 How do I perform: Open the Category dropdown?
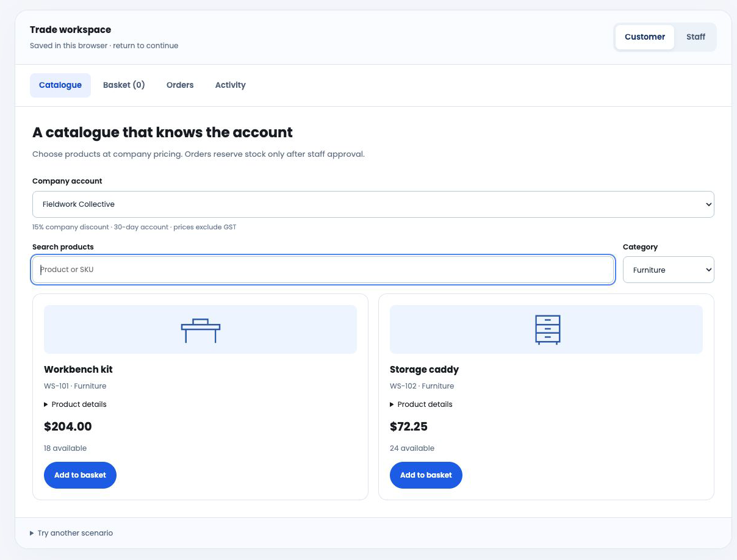[x=668, y=270]
